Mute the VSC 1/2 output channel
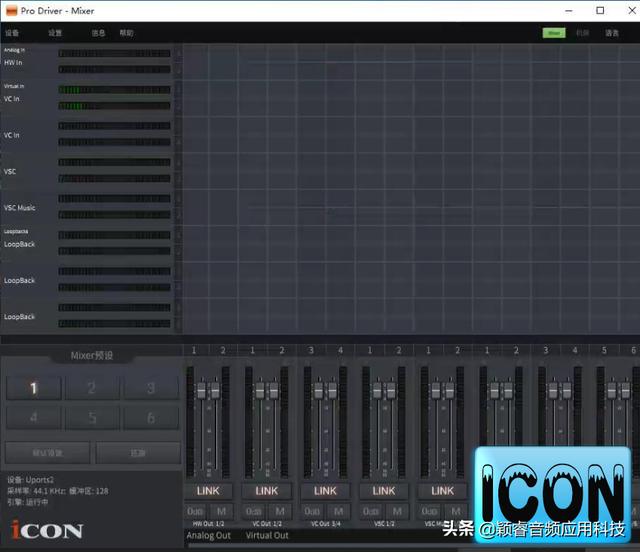 click(398, 511)
